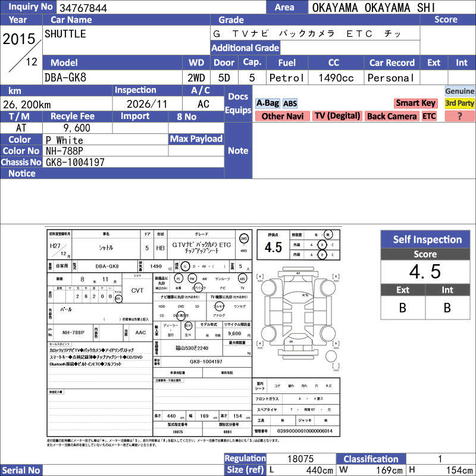This screenshot has width=476, height=476.
Task: Select length value 440cm
Action: coord(320,470)
